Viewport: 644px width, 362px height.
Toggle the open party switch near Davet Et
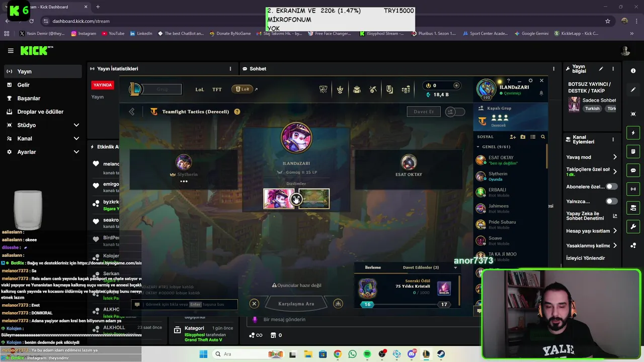point(455,112)
